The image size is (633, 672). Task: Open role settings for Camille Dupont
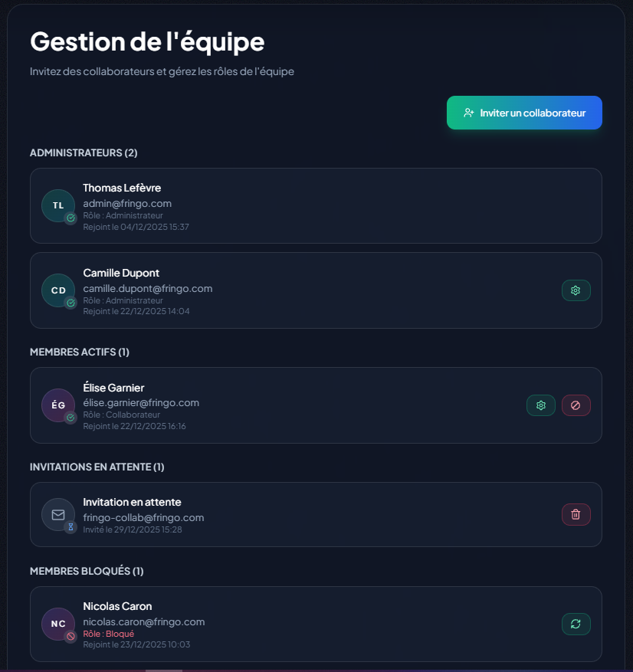[576, 290]
